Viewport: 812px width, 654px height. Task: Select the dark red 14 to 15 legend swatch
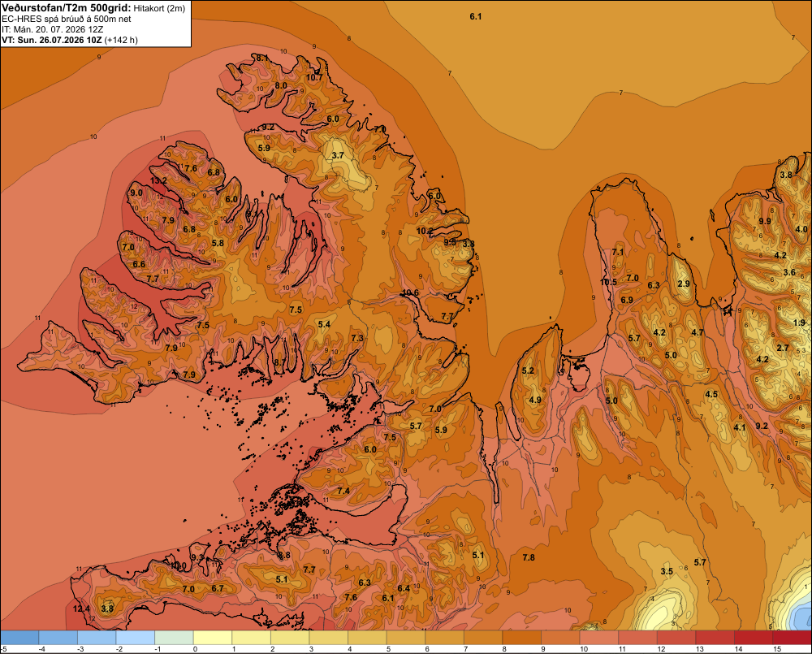point(753,638)
